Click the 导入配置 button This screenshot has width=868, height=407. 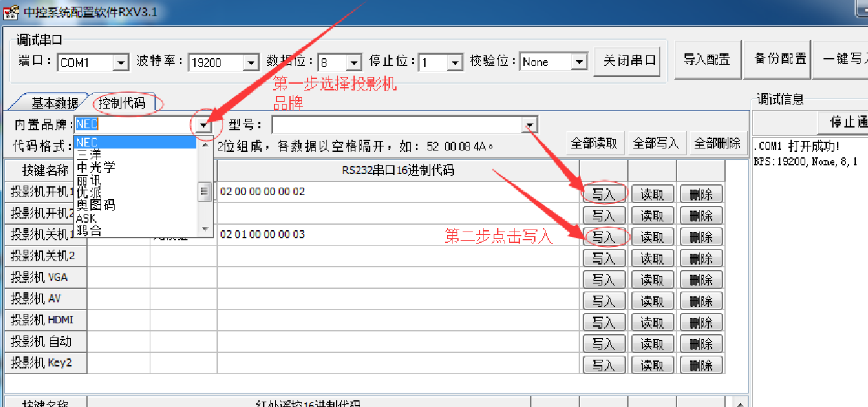tap(706, 59)
